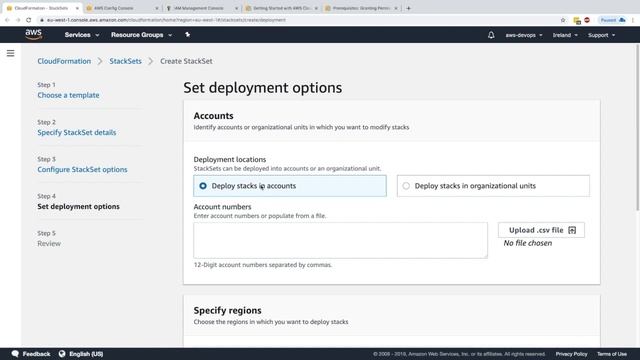Image resolution: width=640 pixels, height=360 pixels.
Task: Click the Feedback link in footer
Action: tap(36, 354)
